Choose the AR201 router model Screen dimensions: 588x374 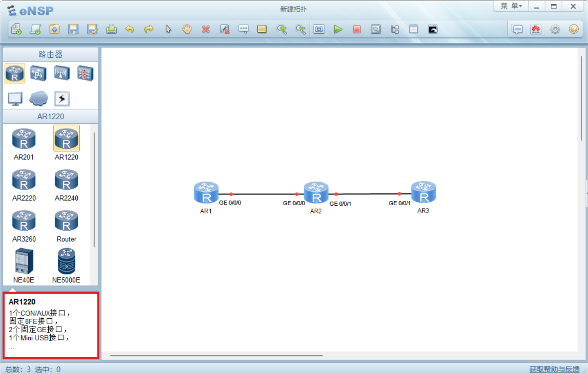click(24, 143)
